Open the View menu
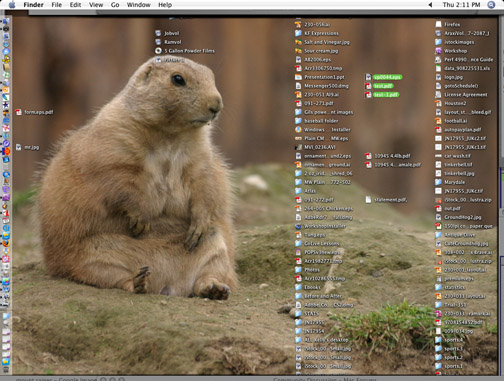 click(96, 5)
